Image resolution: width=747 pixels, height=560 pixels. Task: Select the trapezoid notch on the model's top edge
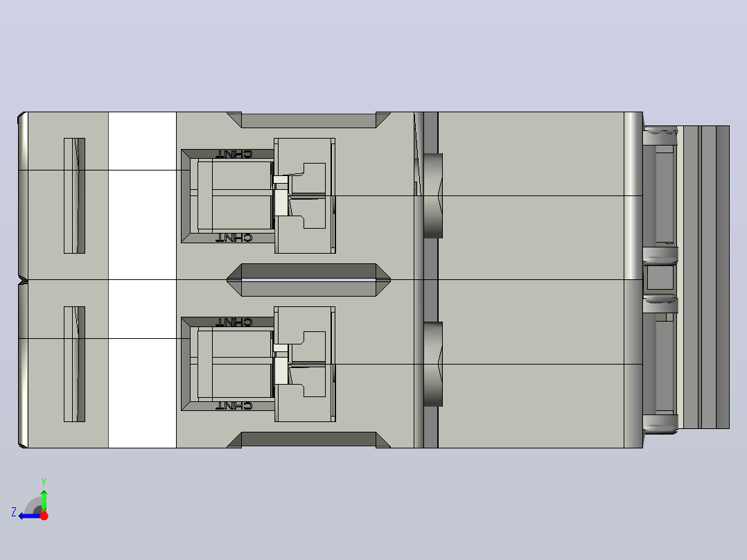(x=309, y=120)
